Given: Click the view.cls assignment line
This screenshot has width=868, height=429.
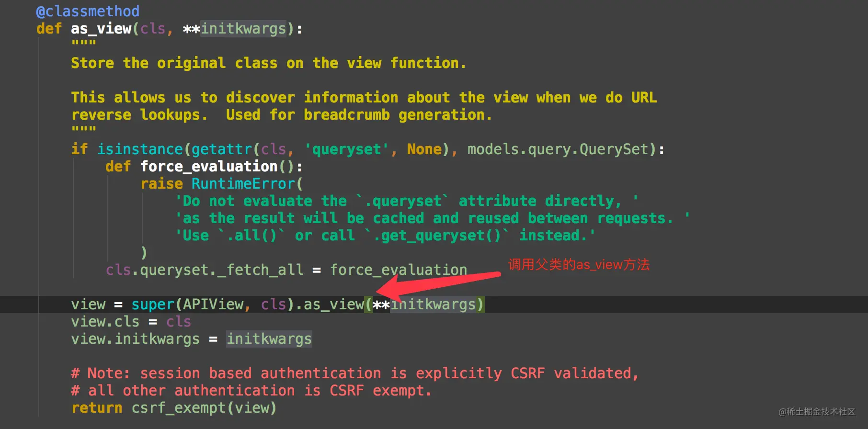Looking at the screenshot, I should pos(131,322).
